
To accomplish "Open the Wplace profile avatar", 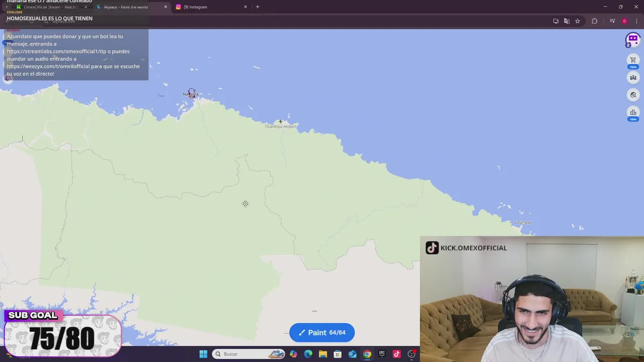I will point(632,39).
